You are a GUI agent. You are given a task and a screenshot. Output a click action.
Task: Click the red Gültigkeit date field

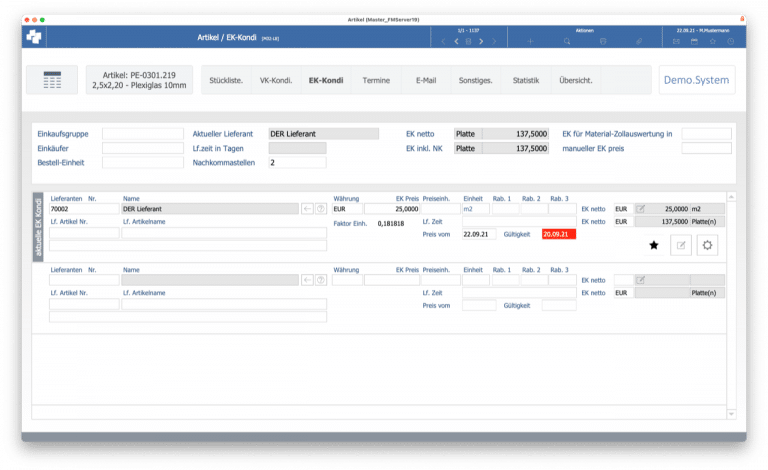558,234
